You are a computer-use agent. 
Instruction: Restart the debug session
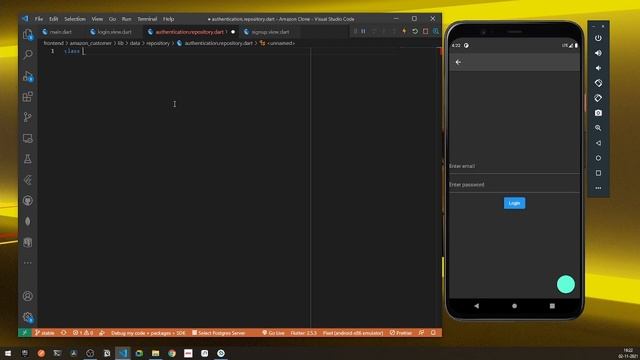(415, 31)
